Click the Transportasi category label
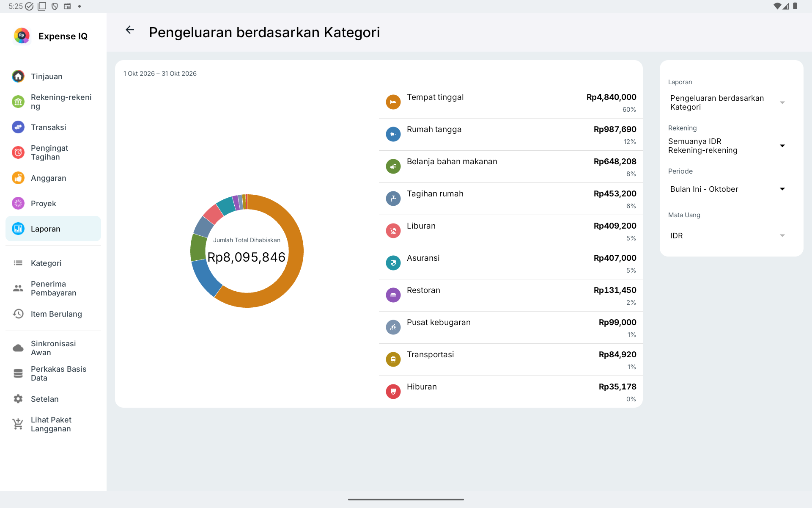This screenshot has height=508, width=812. click(x=430, y=355)
